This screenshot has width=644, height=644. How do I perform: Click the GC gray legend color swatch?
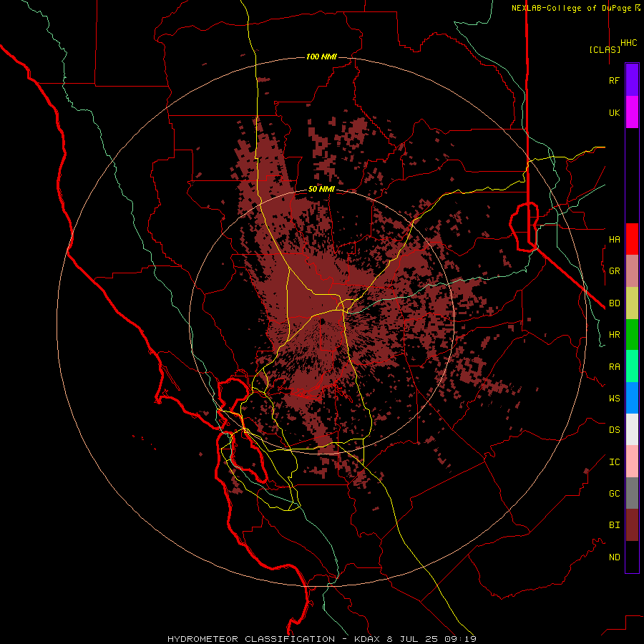pyautogui.click(x=632, y=493)
